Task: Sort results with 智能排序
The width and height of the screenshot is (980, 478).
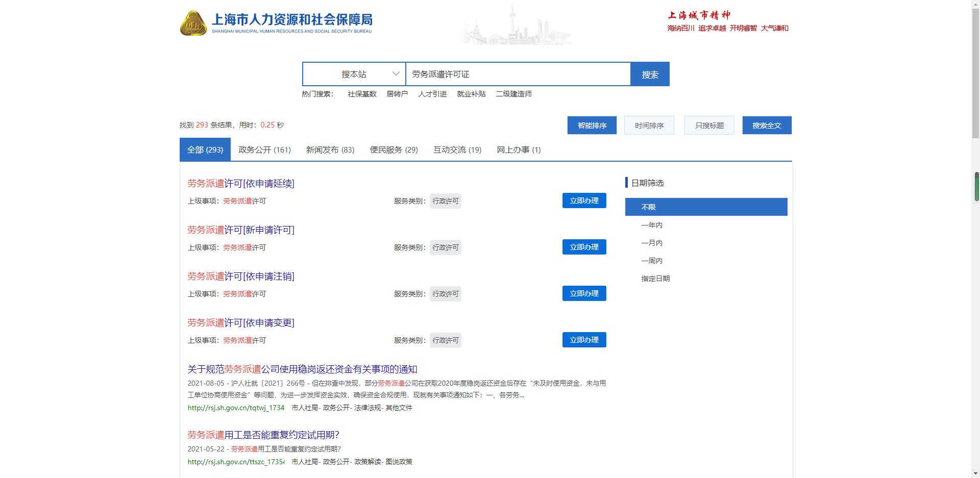Action: pos(592,125)
